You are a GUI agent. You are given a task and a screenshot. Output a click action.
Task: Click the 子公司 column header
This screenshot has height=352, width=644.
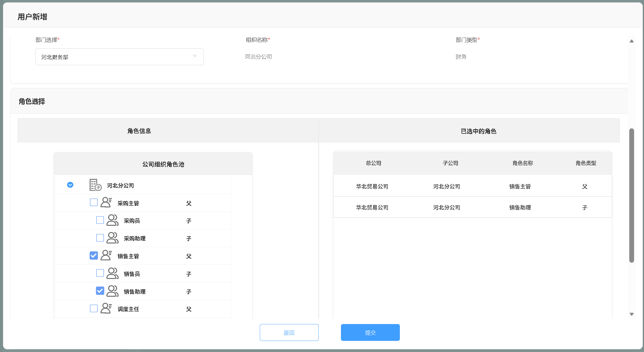coord(450,163)
